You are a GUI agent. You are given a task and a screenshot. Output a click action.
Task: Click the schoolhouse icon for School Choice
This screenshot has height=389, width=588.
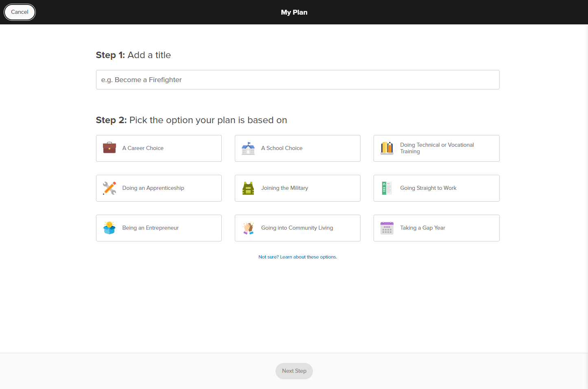click(x=248, y=148)
